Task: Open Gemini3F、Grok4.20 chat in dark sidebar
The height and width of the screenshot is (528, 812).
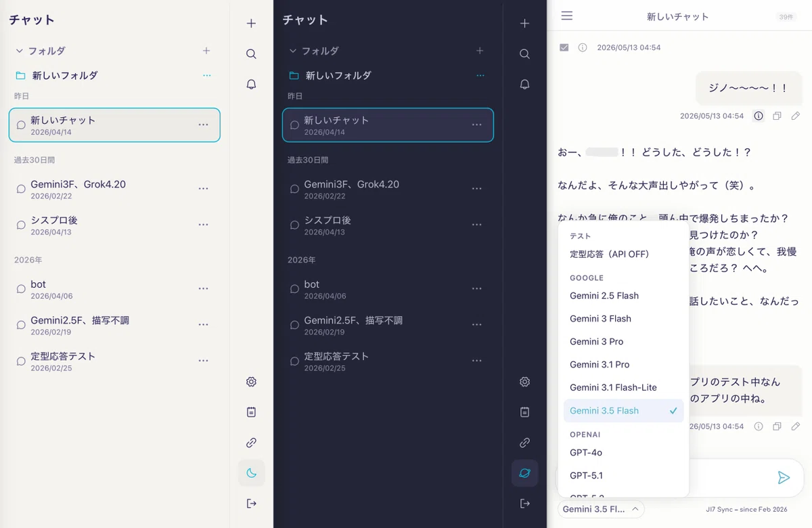Action: tap(388, 190)
